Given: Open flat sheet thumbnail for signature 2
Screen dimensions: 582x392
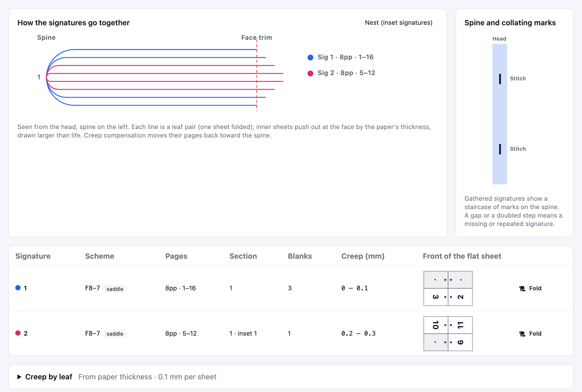Looking at the screenshot, I should point(448,334).
